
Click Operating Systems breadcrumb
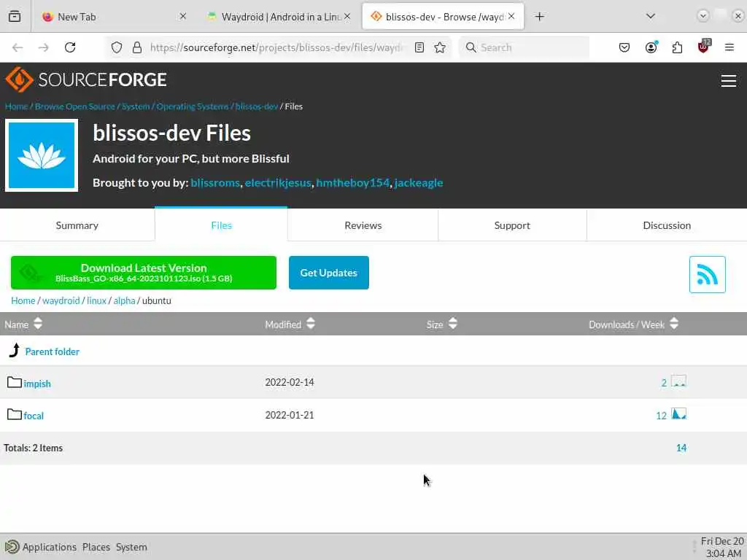(x=193, y=106)
